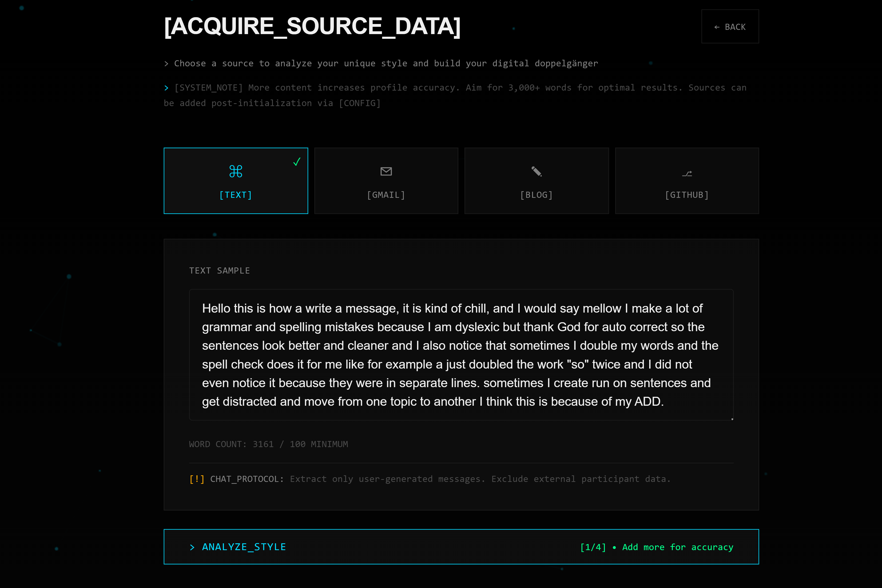
Task: Click the cyan prompt arrow before SYSTEM_NOTE
Action: [166, 88]
